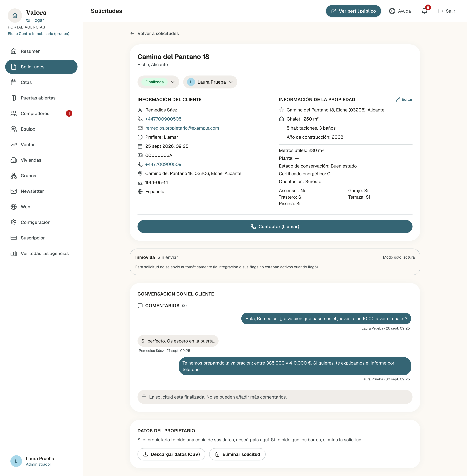Click the pencil icon beside Editar

[x=398, y=99]
